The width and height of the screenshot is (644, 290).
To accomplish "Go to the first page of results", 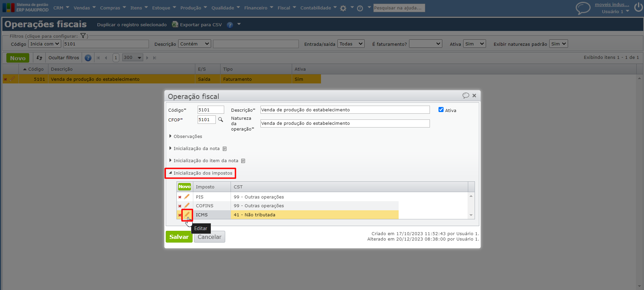I will coord(98,58).
